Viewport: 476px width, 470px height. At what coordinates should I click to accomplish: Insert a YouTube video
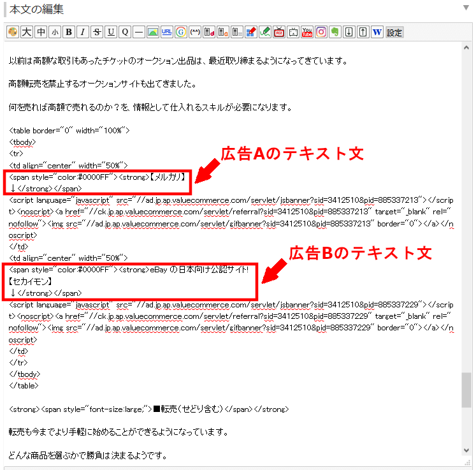[x=307, y=32]
